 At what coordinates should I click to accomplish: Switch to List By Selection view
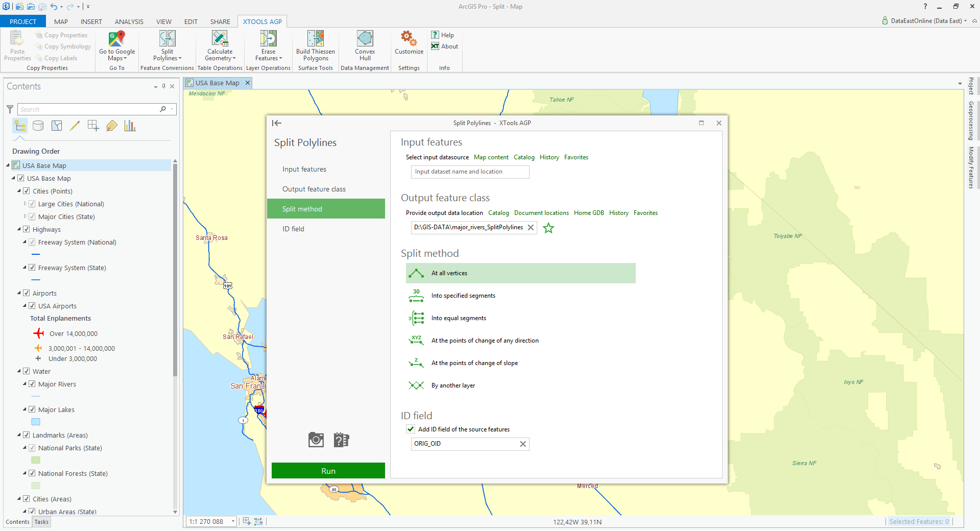(57, 126)
